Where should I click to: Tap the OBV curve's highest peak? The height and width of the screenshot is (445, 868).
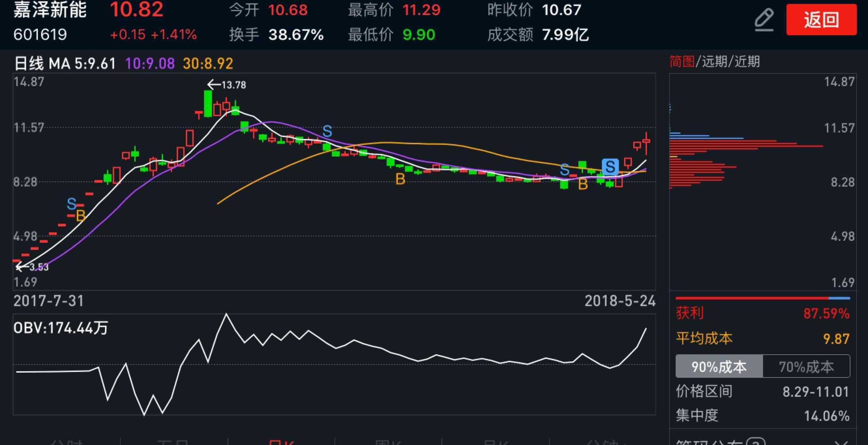(226, 314)
